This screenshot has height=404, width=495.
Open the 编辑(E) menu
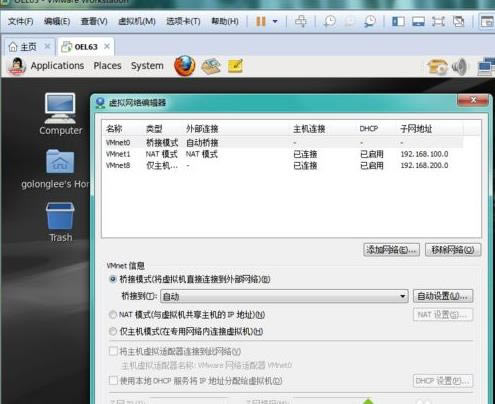(57, 22)
